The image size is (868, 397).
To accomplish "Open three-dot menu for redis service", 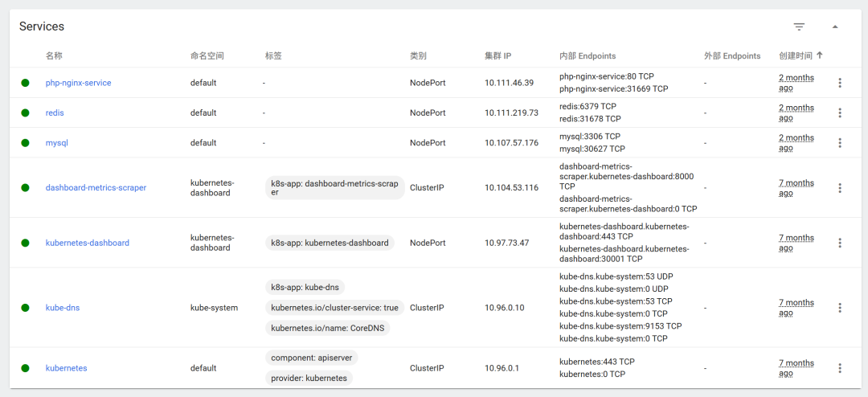I will 840,113.
